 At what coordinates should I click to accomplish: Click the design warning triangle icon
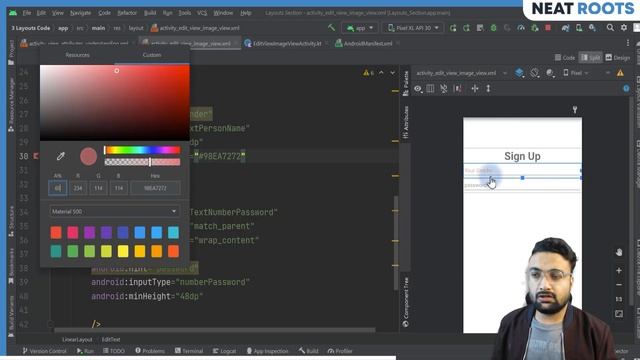[x=620, y=73]
